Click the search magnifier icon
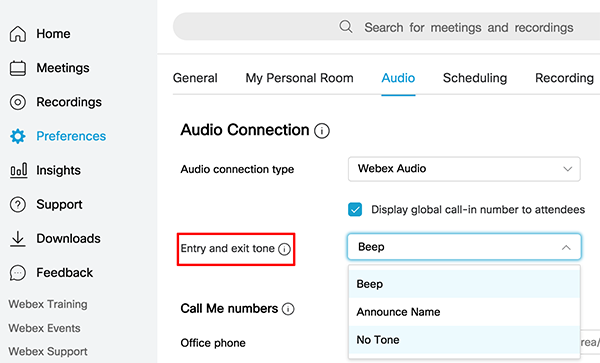Screen dimensions: 600x363 coord(346,27)
